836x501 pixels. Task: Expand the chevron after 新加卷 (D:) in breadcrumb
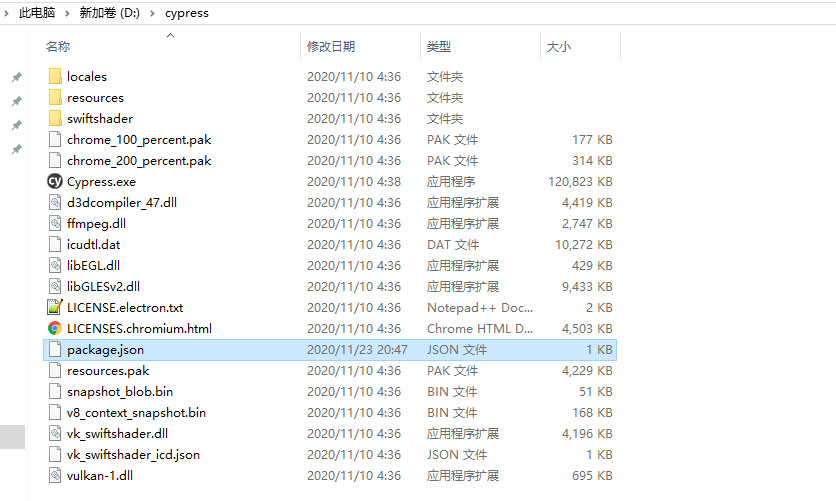pos(152,13)
